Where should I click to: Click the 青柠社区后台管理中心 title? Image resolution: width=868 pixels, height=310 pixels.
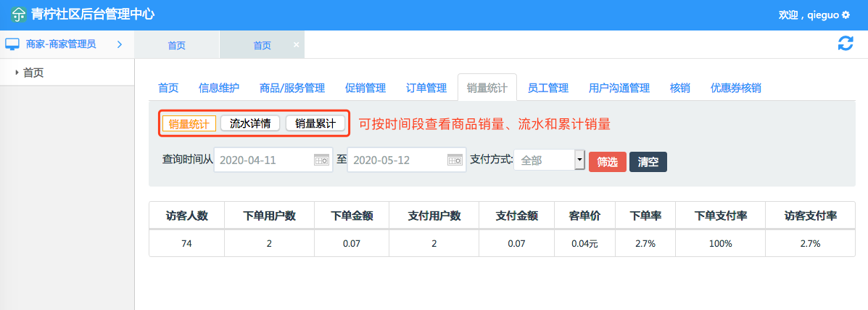tap(92, 15)
